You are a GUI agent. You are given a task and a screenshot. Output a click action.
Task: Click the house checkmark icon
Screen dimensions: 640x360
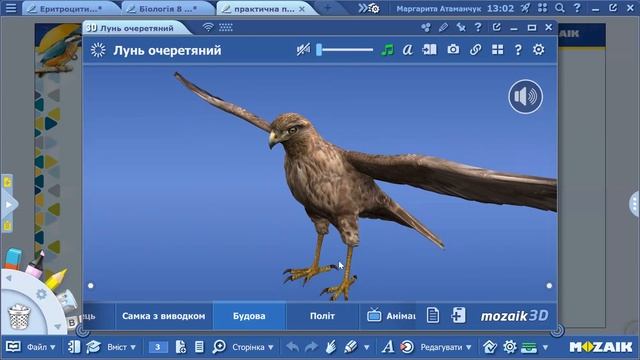pos(490,347)
